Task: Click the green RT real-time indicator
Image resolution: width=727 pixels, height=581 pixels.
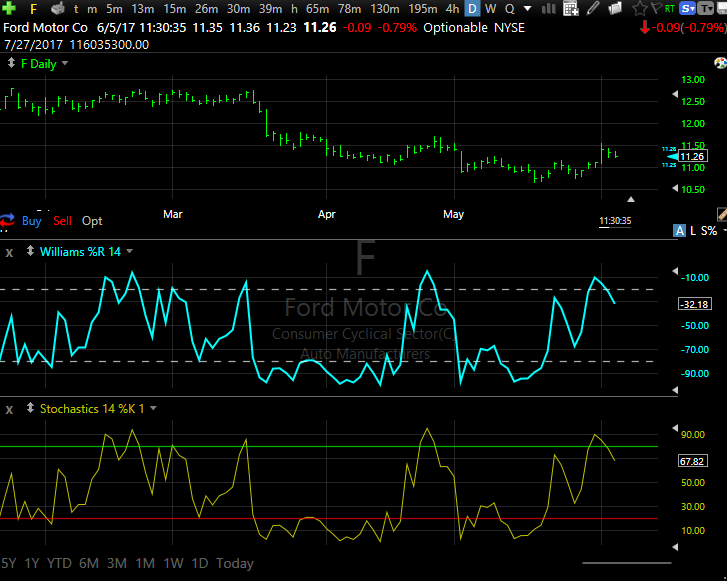Action: [x=670, y=8]
